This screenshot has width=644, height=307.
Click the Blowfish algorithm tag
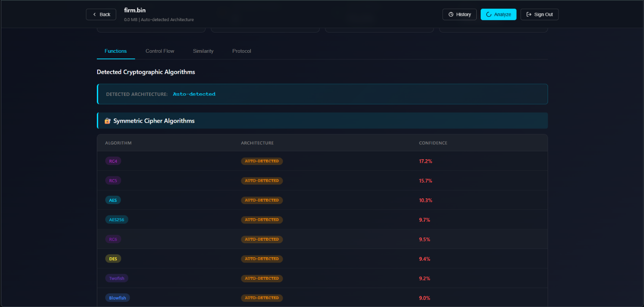pos(118,298)
